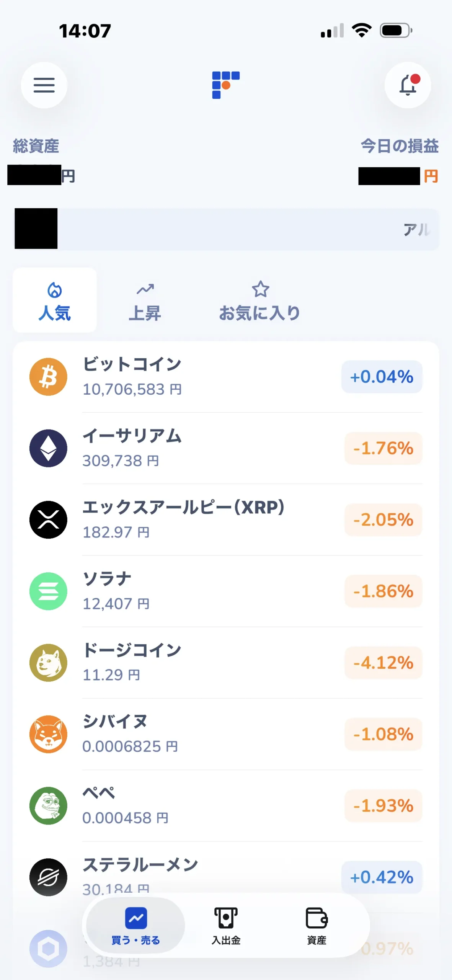Tap the Dogecoin icon
This screenshot has height=980, width=452.
click(x=48, y=663)
